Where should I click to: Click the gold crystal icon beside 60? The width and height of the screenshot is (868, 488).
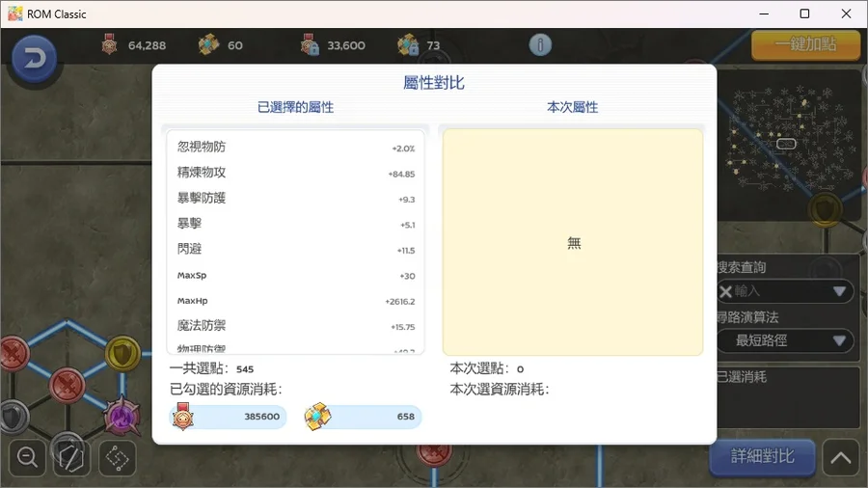pos(208,45)
